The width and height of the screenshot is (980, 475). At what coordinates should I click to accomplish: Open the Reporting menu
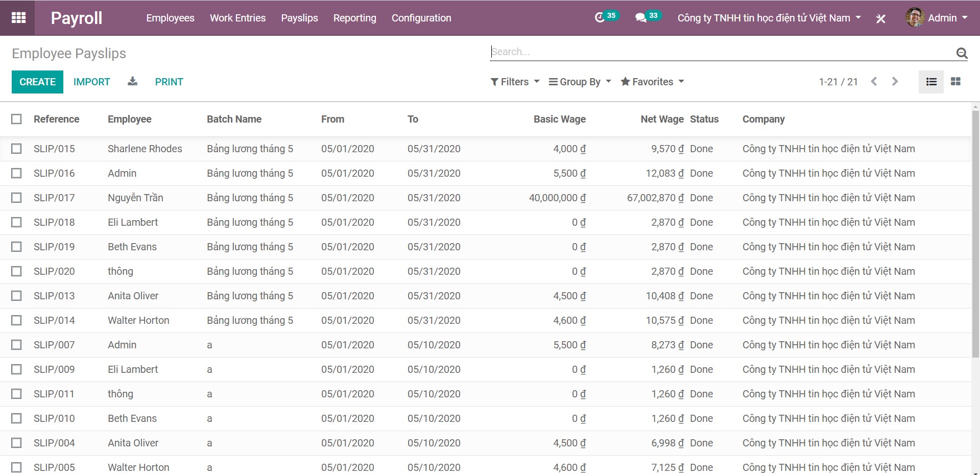[354, 18]
